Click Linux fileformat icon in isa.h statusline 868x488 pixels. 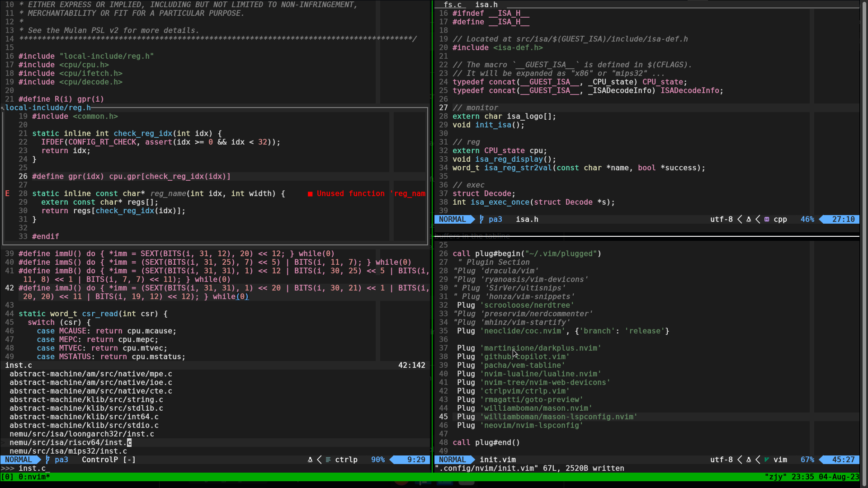(x=749, y=219)
